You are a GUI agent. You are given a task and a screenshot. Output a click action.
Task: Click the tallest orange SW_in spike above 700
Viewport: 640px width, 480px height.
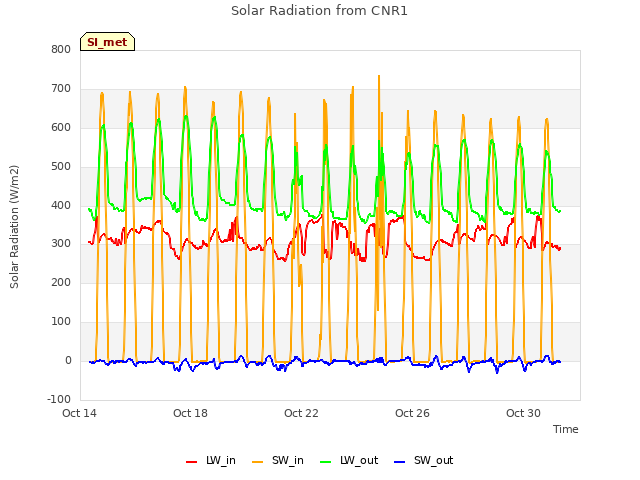click(x=379, y=78)
